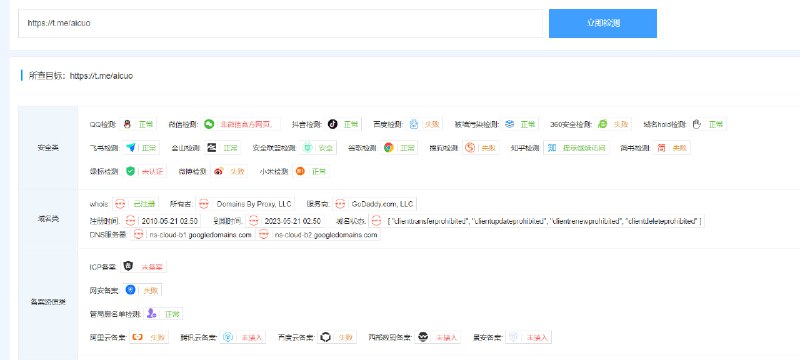Click the target URL heading text https://t.me/aicuo
The height and width of the screenshot is (360, 800).
(x=101, y=76)
